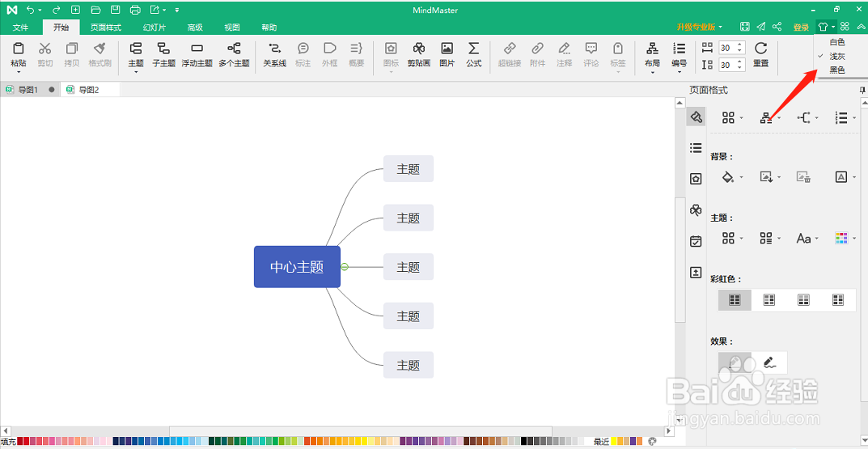This screenshot has height=449, width=868.
Task: Click the fullscreen icon next to 升级专业版
Action: pos(745,27)
